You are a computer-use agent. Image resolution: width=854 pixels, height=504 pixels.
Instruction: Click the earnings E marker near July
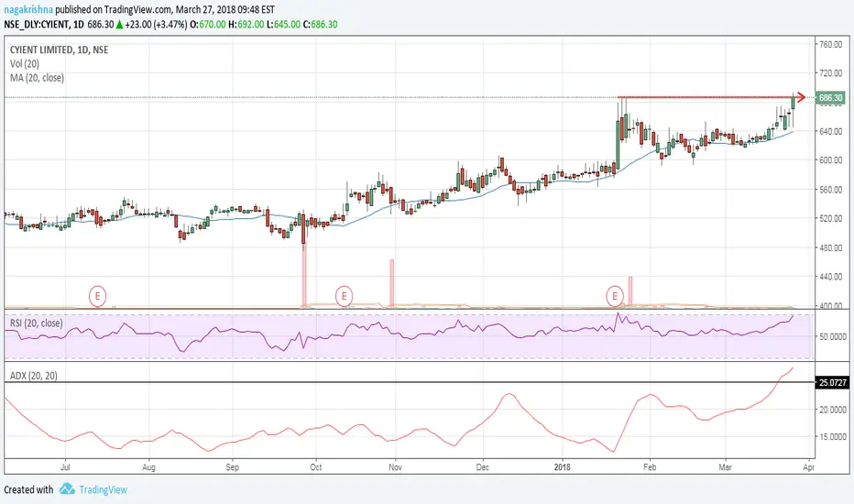pos(97,296)
